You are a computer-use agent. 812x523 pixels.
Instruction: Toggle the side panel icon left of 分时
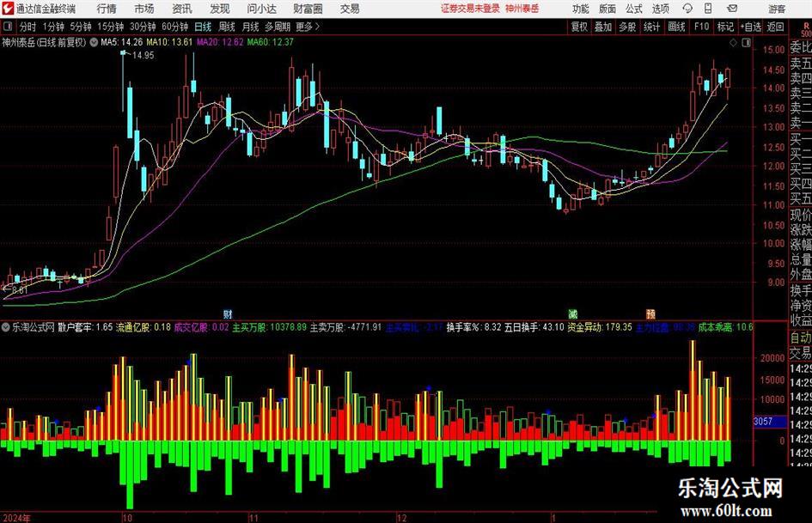pyautogui.click(x=8, y=27)
